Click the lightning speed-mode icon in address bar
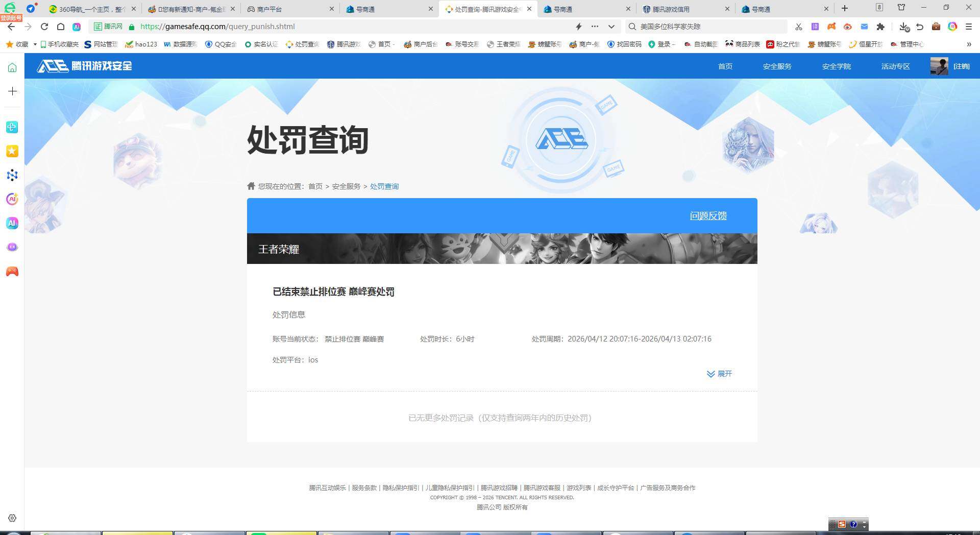 578,27
